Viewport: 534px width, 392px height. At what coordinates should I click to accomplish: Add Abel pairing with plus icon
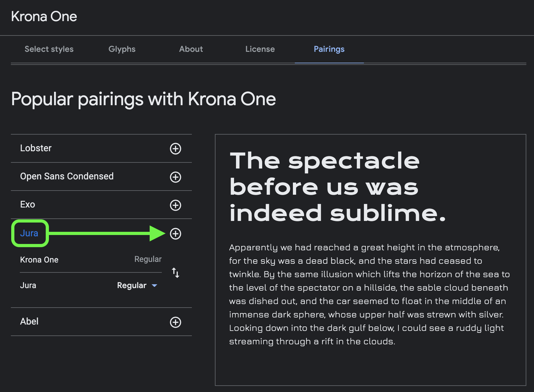[x=176, y=322]
